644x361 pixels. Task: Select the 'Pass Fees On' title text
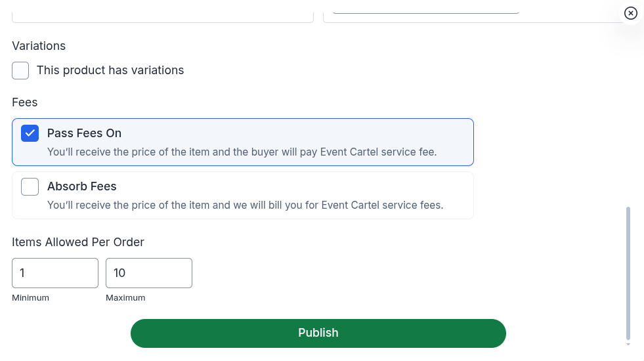point(84,133)
